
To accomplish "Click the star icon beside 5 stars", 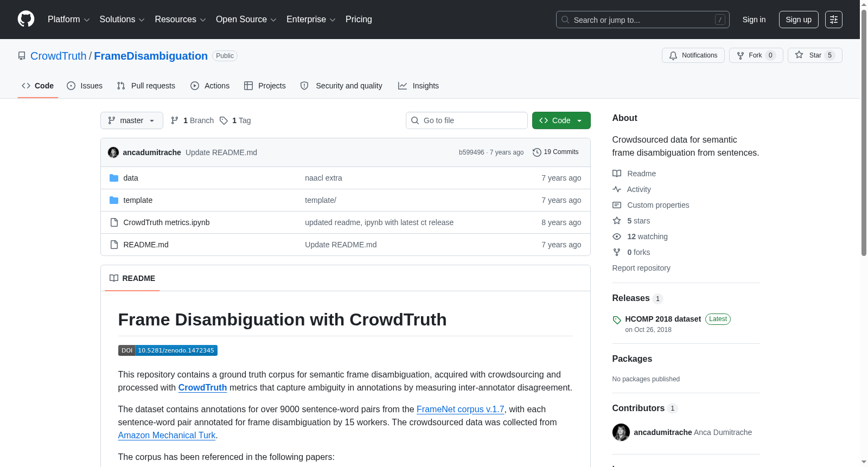I will tap(617, 221).
